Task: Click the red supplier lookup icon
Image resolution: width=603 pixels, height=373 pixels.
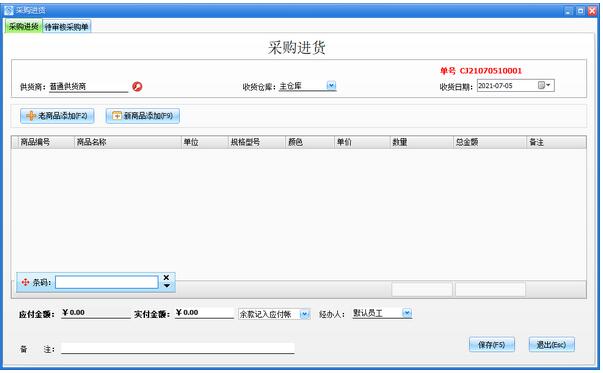Action: tap(137, 87)
